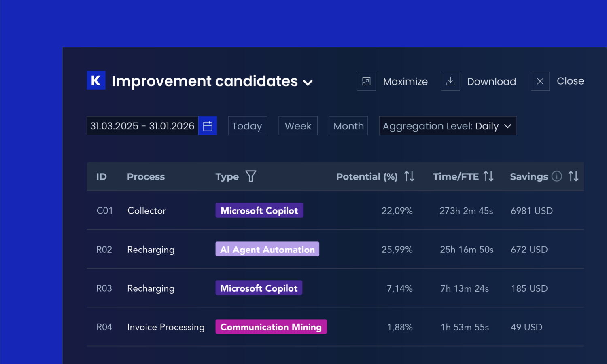
Task: Click the Type column header text
Action: pyautogui.click(x=227, y=177)
